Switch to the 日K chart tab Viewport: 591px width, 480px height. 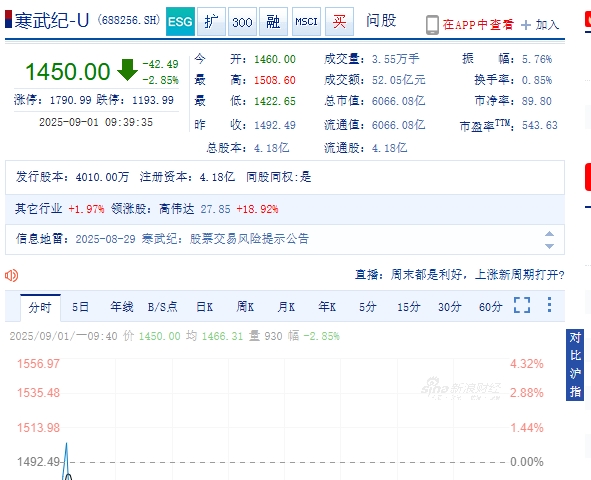(205, 307)
